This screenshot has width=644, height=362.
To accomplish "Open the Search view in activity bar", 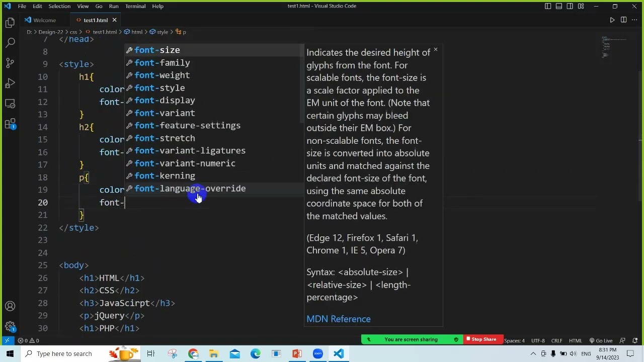I will click(x=10, y=43).
